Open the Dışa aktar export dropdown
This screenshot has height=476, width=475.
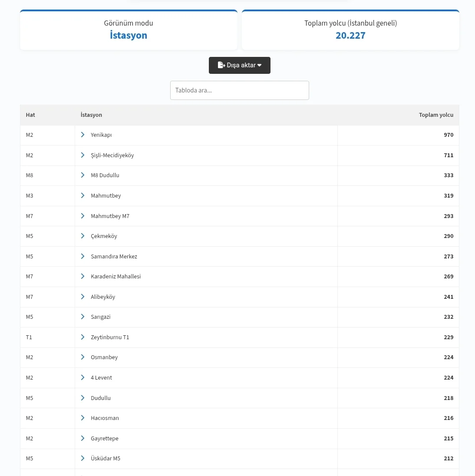pyautogui.click(x=239, y=65)
